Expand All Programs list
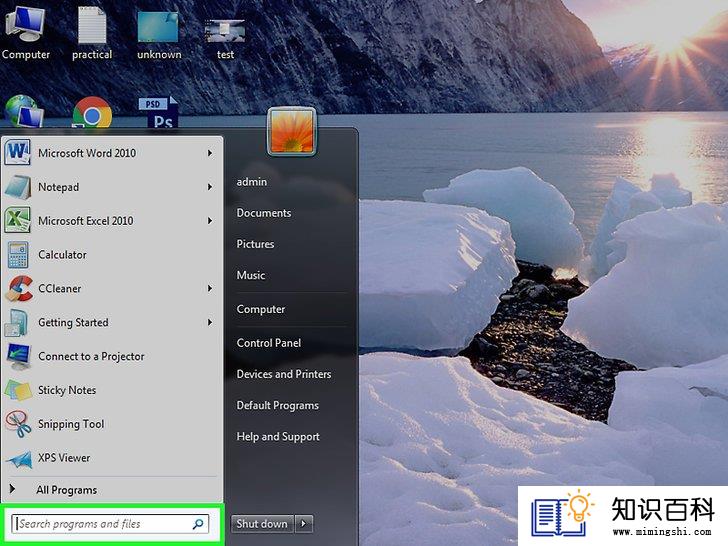 tap(66, 490)
